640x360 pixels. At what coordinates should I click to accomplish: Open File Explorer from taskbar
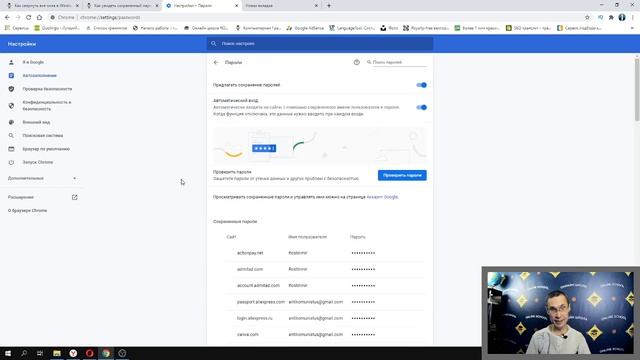[x=57, y=353]
